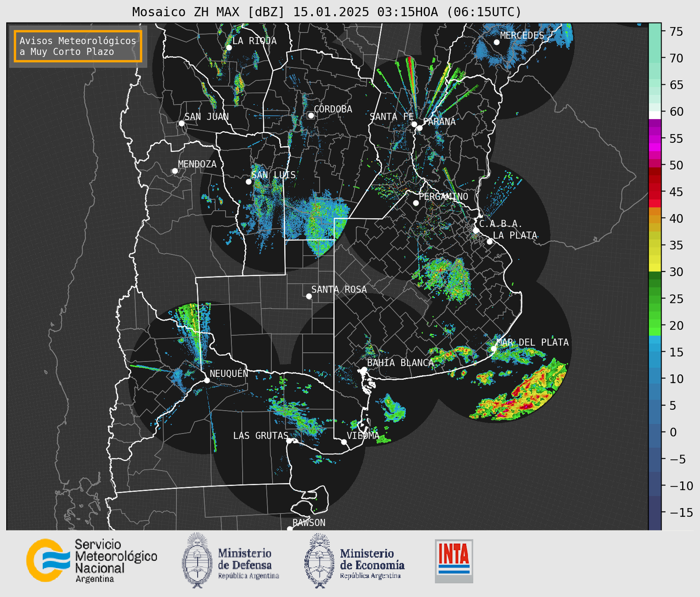Click the RAWSON city marker dot
Image resolution: width=700 pixels, height=597 pixels.
point(290,528)
